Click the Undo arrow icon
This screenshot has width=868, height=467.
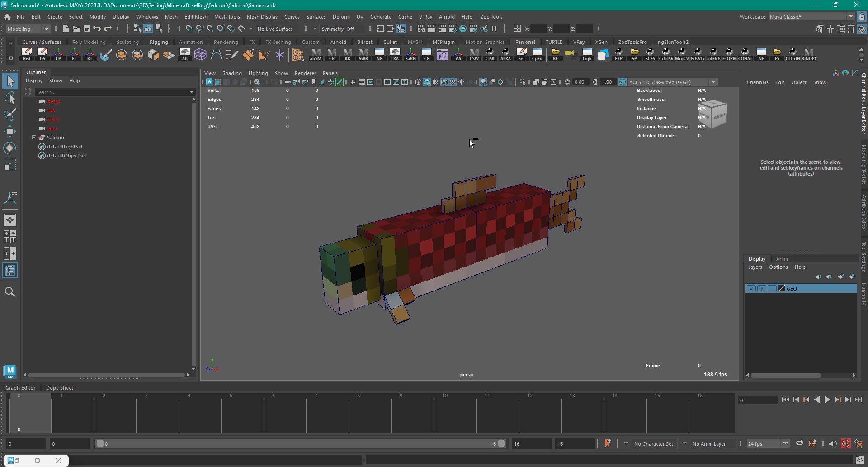[97, 29]
